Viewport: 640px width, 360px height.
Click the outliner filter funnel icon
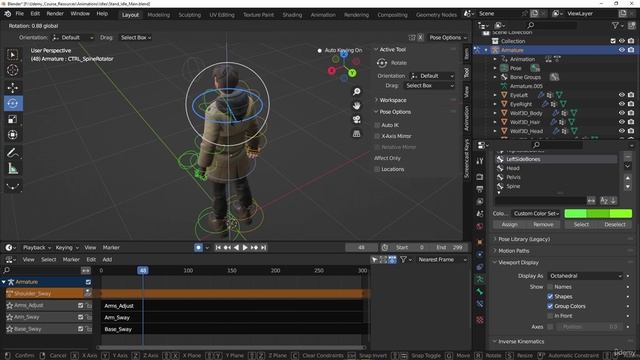click(615, 25)
